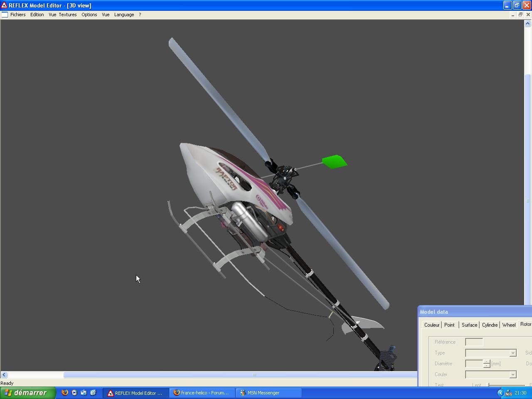Open the MSN Messenger system tray icon

[509, 393]
